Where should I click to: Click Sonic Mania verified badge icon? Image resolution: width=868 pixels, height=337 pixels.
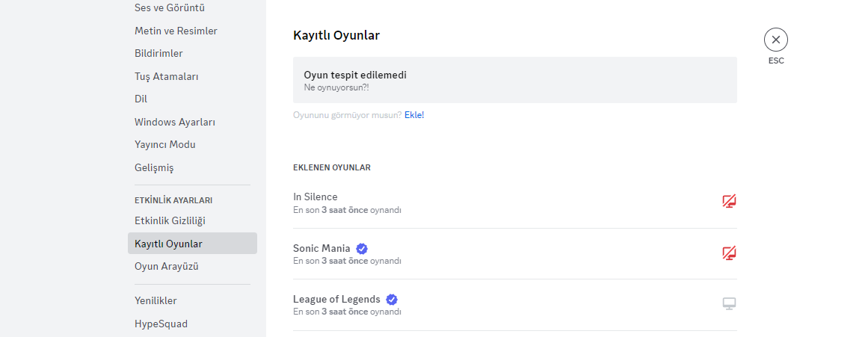[362, 248]
